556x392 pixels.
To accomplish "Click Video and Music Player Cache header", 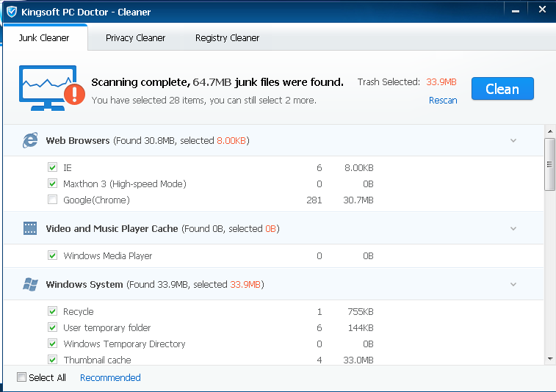I will click(x=273, y=228).
